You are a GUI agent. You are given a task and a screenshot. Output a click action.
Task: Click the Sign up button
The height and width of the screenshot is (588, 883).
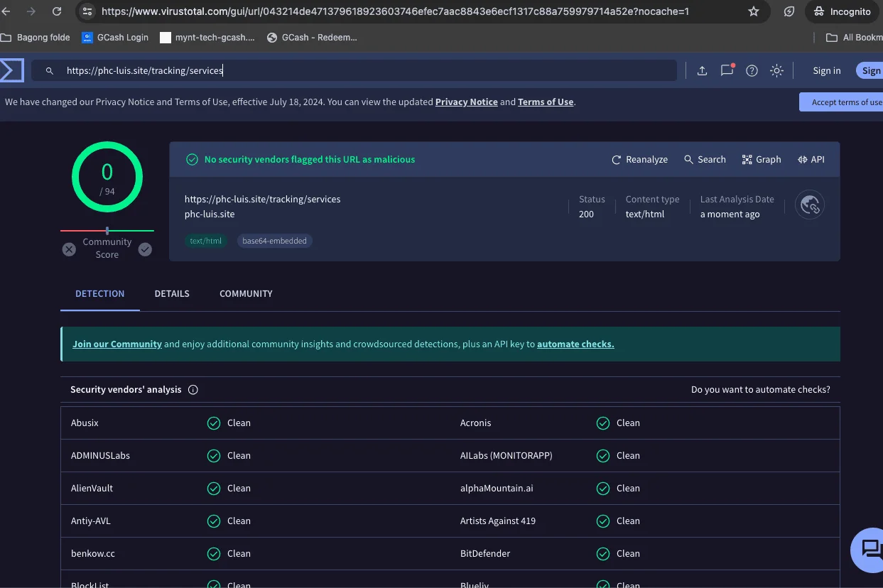pos(870,70)
